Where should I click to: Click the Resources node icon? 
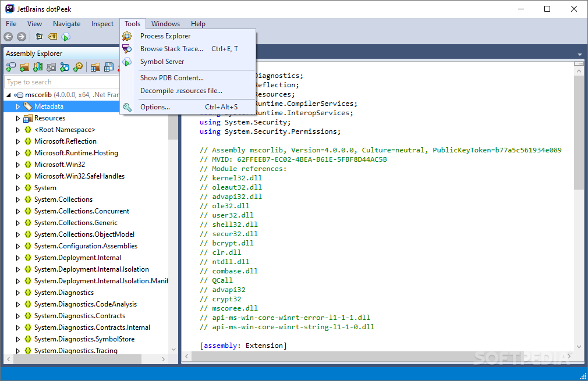tap(28, 119)
